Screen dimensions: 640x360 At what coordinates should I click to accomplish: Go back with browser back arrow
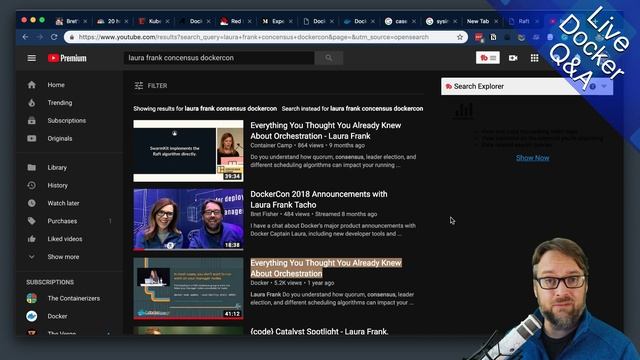tap(25, 37)
